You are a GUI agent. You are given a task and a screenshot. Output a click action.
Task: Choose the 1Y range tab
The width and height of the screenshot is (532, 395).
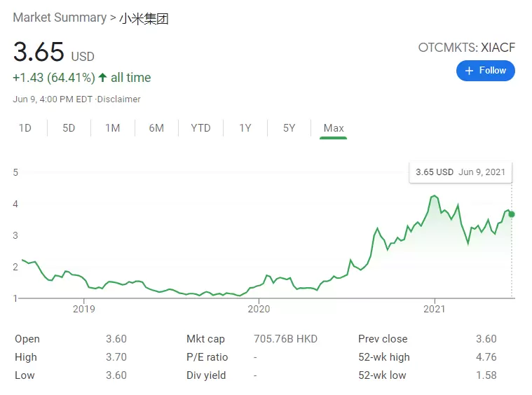click(245, 128)
